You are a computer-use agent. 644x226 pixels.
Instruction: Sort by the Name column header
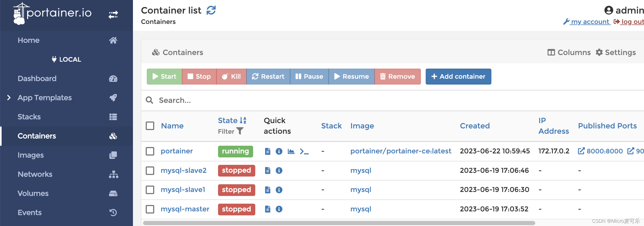click(172, 126)
